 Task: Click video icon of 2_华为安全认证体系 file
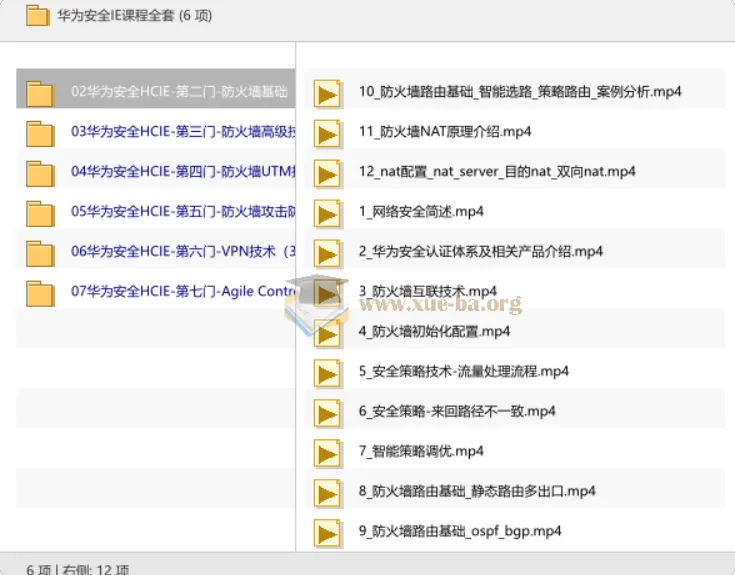[x=327, y=254]
